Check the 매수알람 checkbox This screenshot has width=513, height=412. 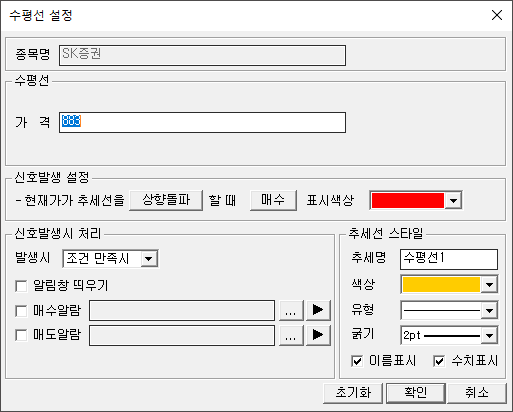coord(21,311)
